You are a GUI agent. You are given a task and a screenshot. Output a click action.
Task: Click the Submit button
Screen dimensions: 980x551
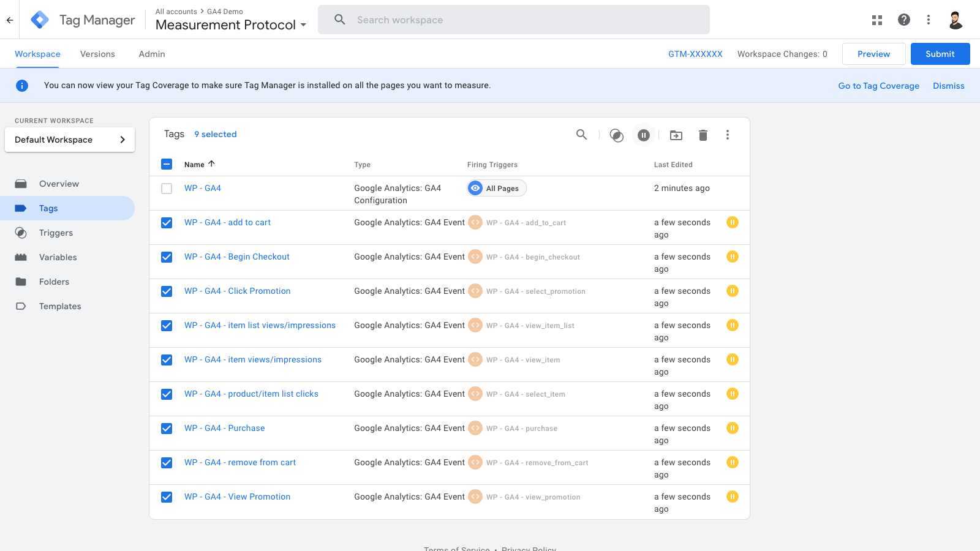point(940,54)
